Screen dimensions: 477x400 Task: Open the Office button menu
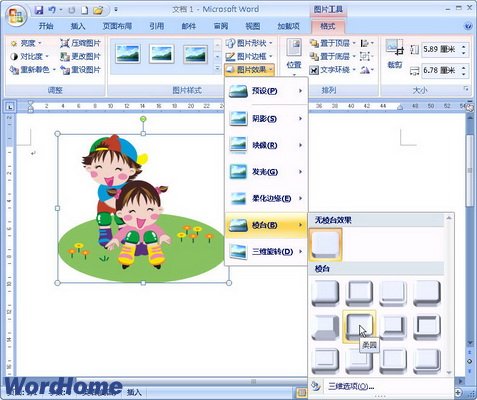click(x=15, y=16)
